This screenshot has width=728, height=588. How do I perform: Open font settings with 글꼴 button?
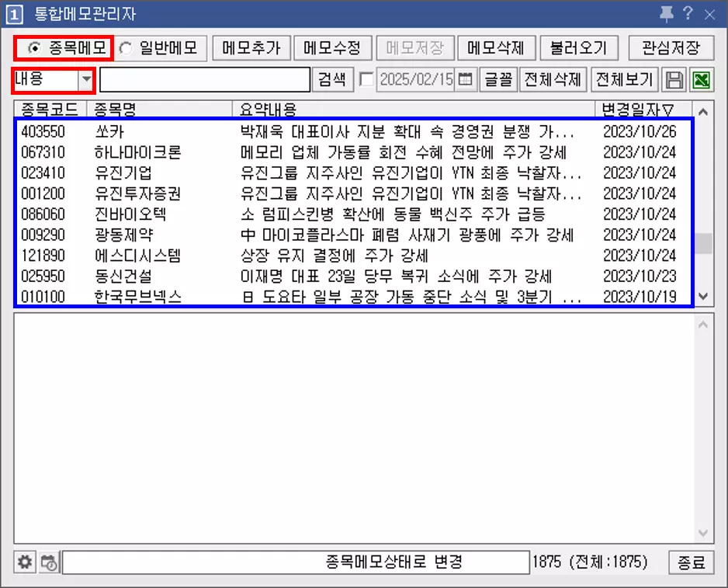coord(498,79)
